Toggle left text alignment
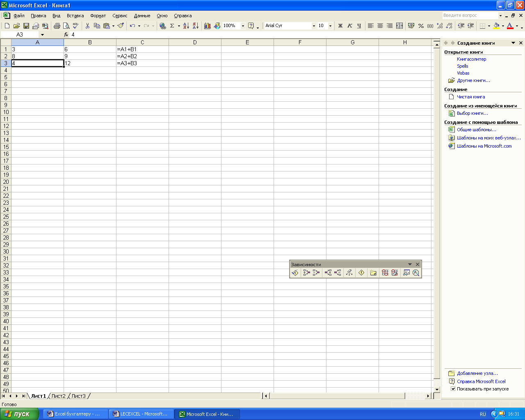525x420 pixels. 370,26
